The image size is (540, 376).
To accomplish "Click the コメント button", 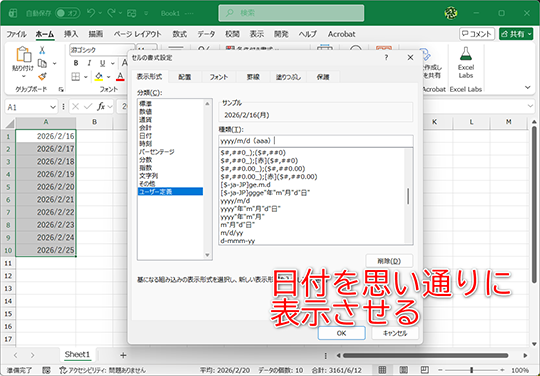I will pyautogui.click(x=477, y=34).
